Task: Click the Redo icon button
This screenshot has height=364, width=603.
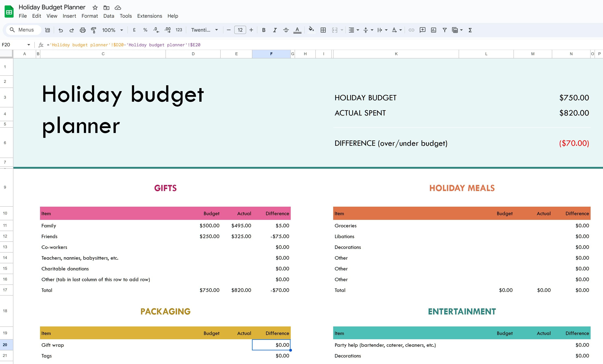Action: tap(71, 30)
